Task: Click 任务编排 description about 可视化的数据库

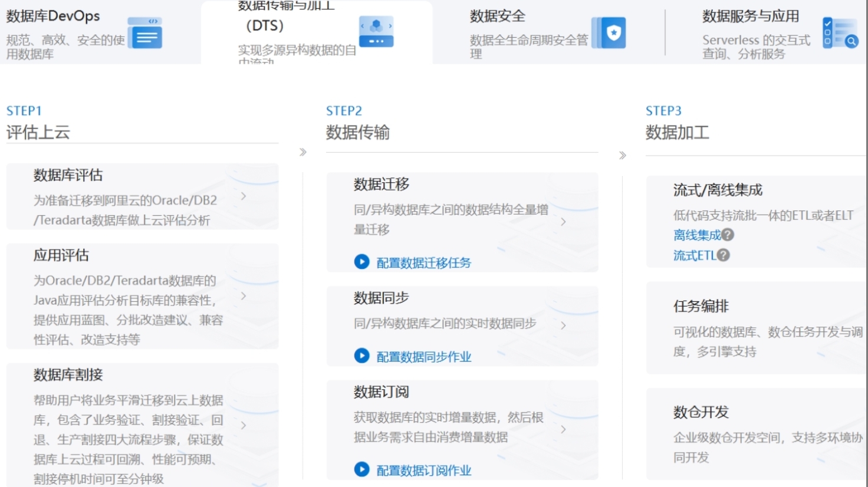Action: click(768, 341)
